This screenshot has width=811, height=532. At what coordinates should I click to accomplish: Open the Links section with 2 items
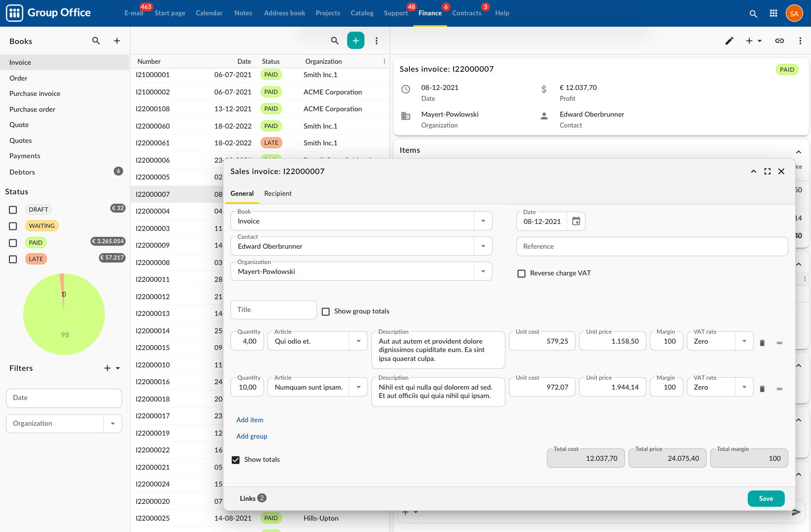(253, 498)
